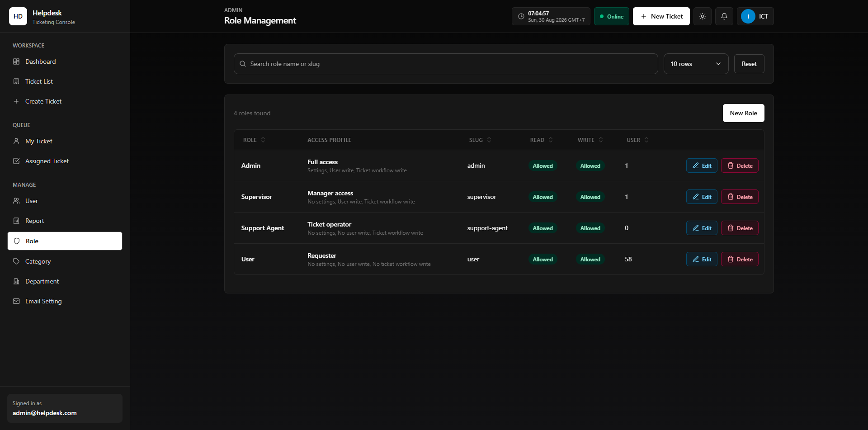Click the User row write Allowed badge
The height and width of the screenshot is (430, 868).
point(590,259)
